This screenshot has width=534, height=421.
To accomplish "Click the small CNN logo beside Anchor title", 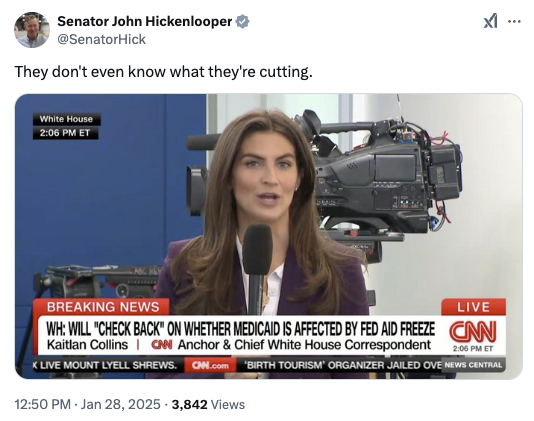I will pyautogui.click(x=162, y=345).
